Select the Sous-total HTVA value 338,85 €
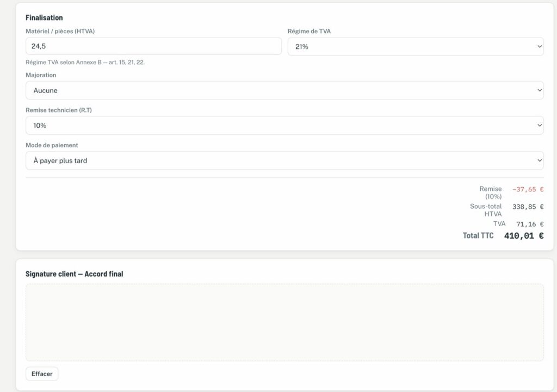 click(528, 207)
